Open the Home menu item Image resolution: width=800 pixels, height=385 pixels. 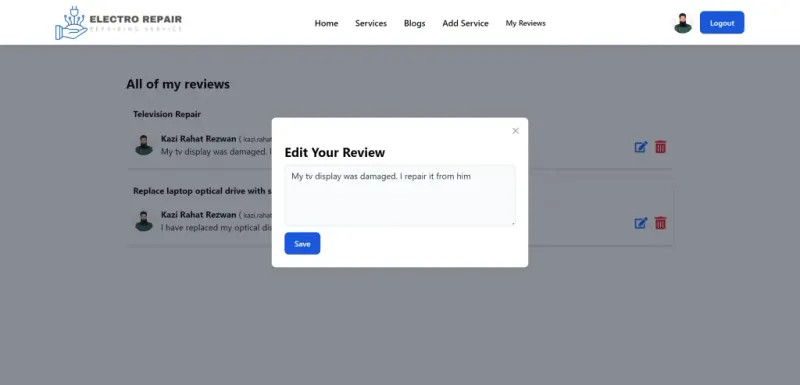click(326, 23)
